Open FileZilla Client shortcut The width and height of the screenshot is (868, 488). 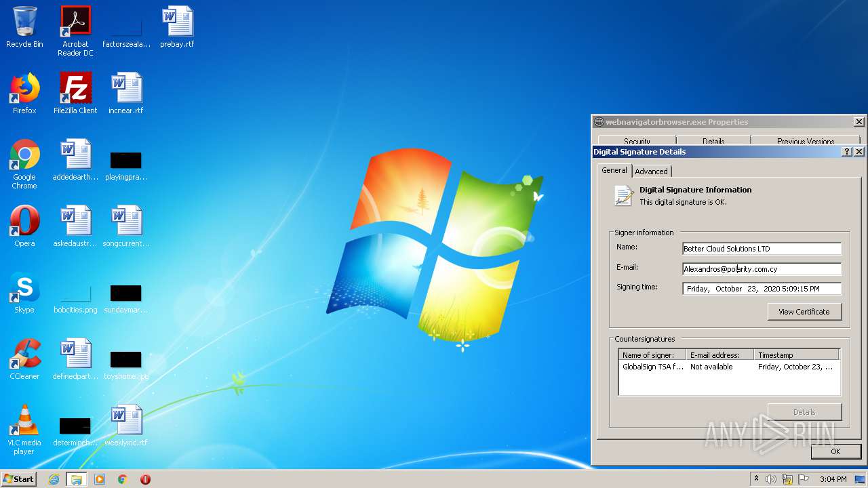(x=75, y=94)
